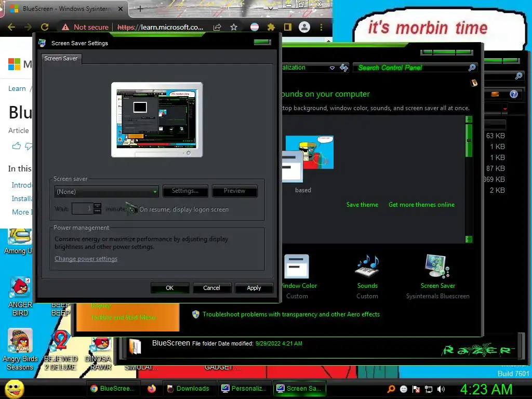Open the Chrome profile avatar
The width and height of the screenshot is (532, 399).
pyautogui.click(x=304, y=27)
